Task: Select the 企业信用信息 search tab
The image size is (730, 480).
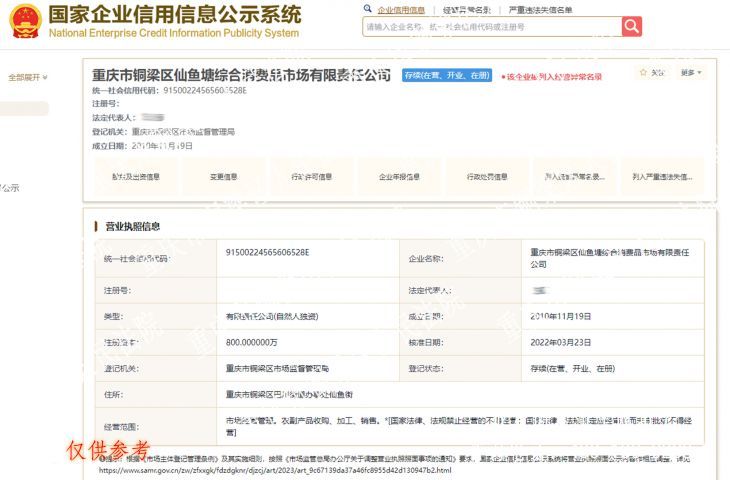Action: [401, 10]
